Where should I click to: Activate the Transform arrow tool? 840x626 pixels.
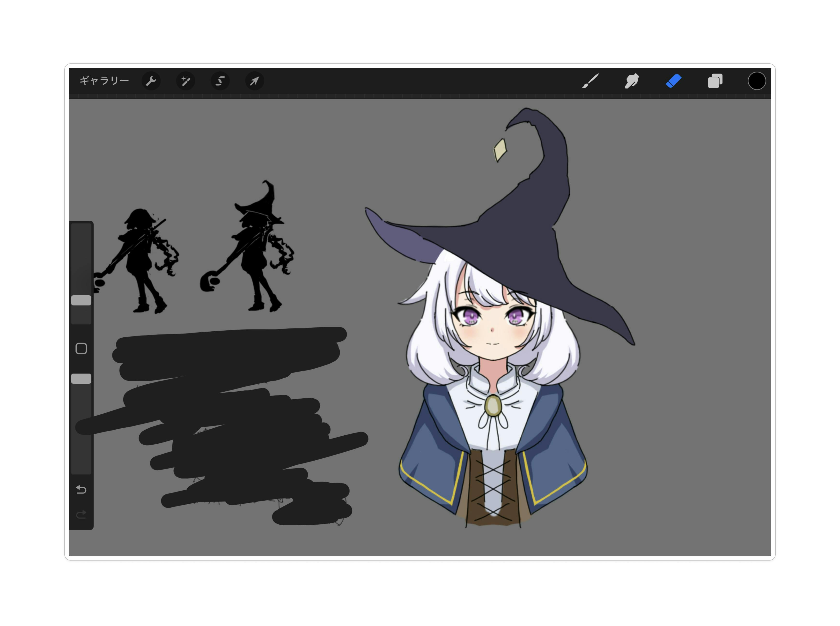[255, 81]
